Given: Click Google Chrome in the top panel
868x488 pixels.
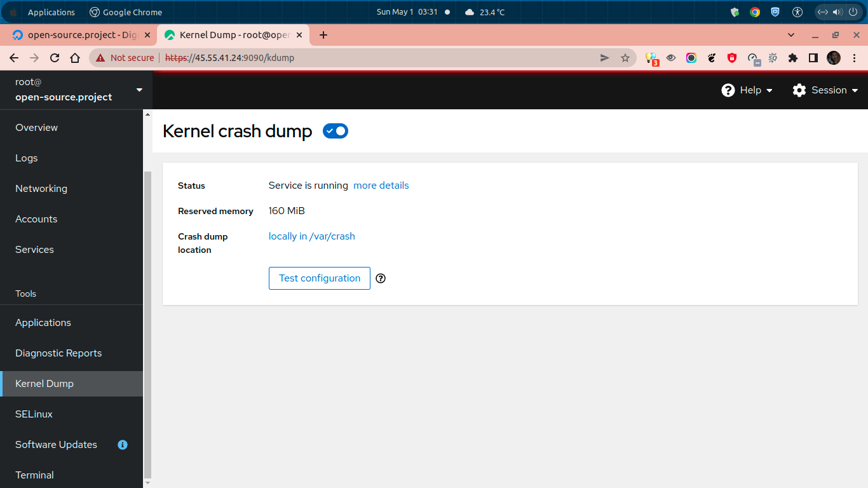Looking at the screenshot, I should 125,12.
